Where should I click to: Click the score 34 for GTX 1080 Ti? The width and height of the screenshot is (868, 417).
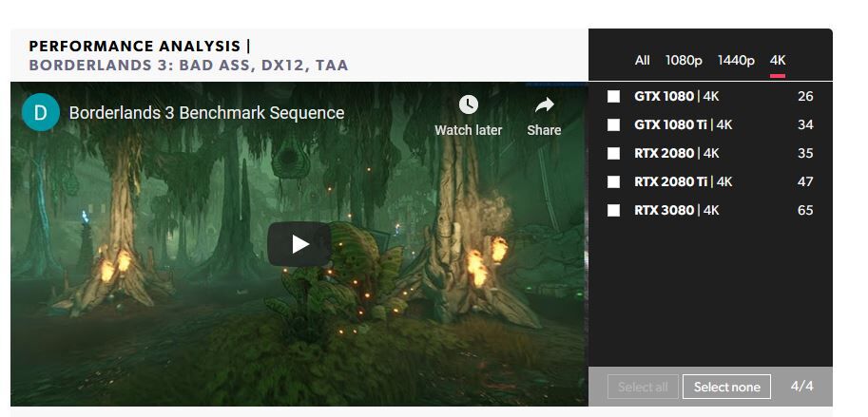tap(805, 125)
